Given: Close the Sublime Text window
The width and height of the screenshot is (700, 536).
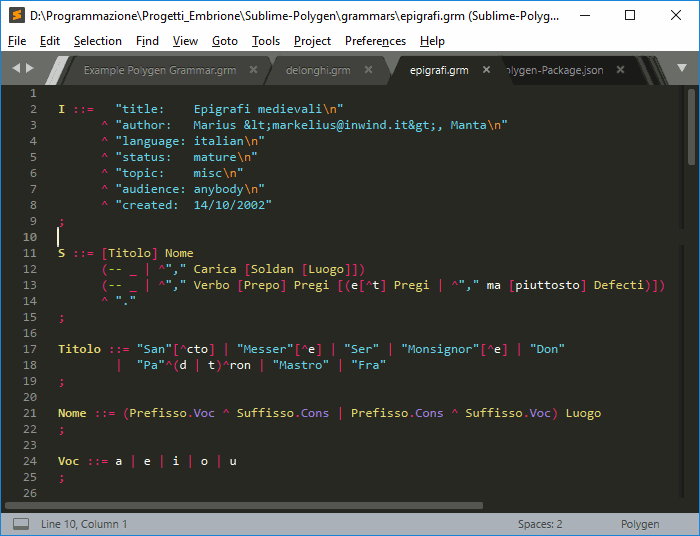Looking at the screenshot, I should click(676, 15).
